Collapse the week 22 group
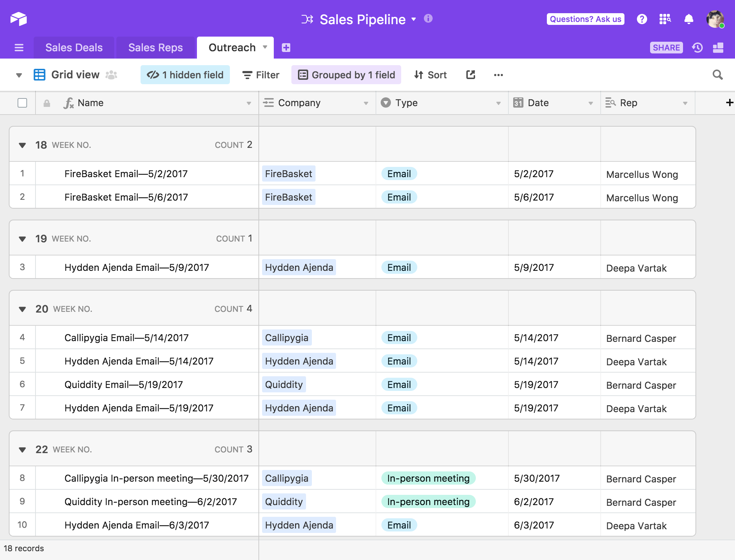 pyautogui.click(x=22, y=450)
